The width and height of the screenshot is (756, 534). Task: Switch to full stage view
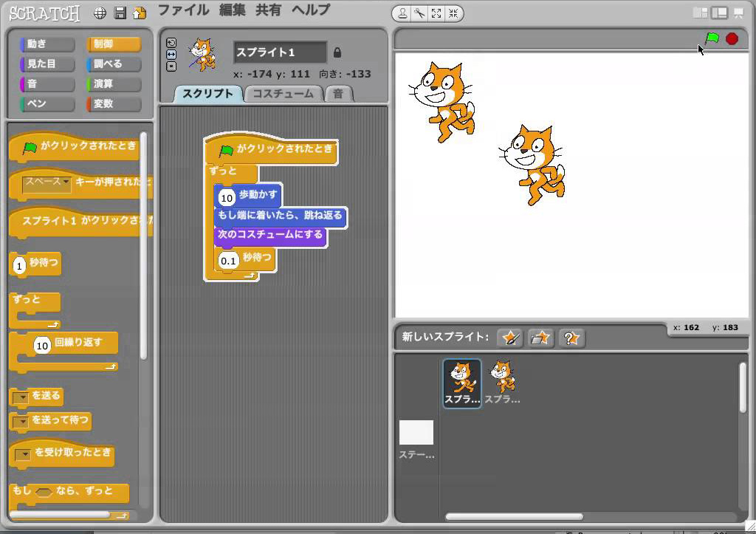click(x=719, y=13)
